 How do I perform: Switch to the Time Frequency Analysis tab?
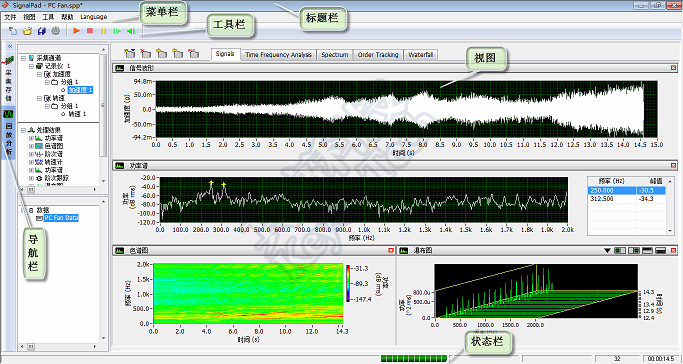278,55
